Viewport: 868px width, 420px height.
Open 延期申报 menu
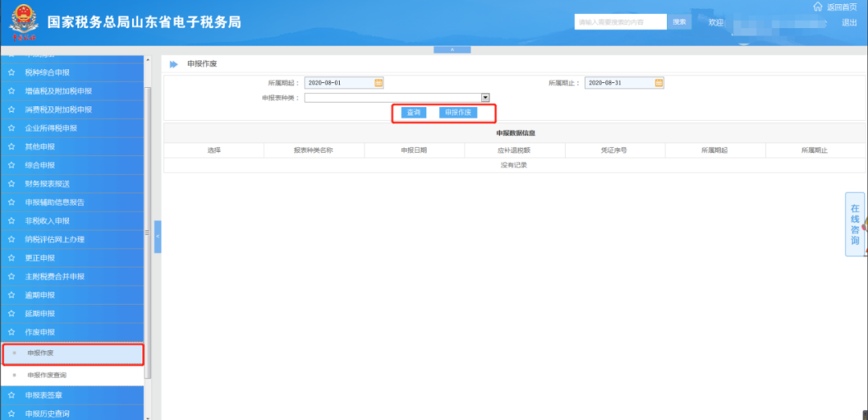click(72, 314)
